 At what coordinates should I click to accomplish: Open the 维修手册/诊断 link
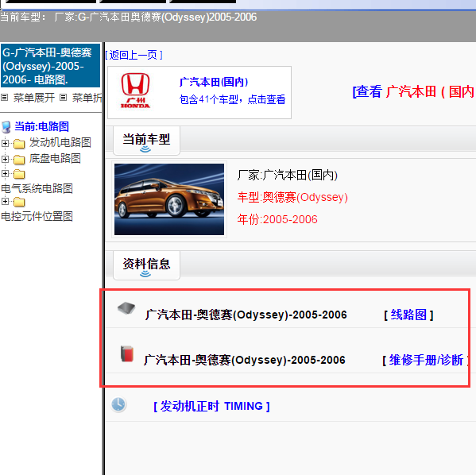(x=426, y=360)
